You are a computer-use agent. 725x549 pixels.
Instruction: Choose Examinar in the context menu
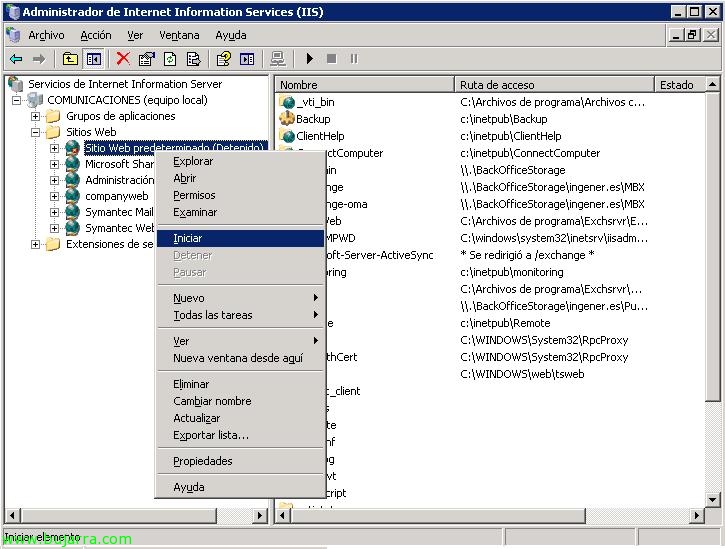pos(240,212)
